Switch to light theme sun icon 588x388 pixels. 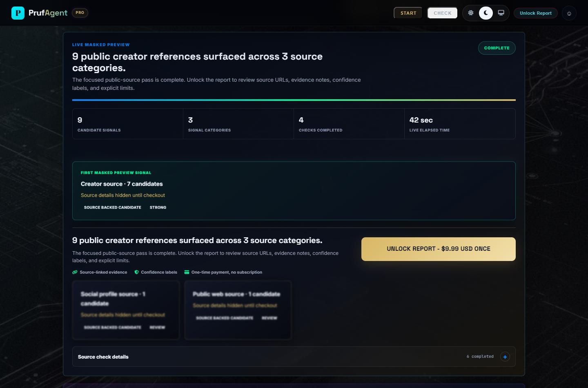point(471,13)
